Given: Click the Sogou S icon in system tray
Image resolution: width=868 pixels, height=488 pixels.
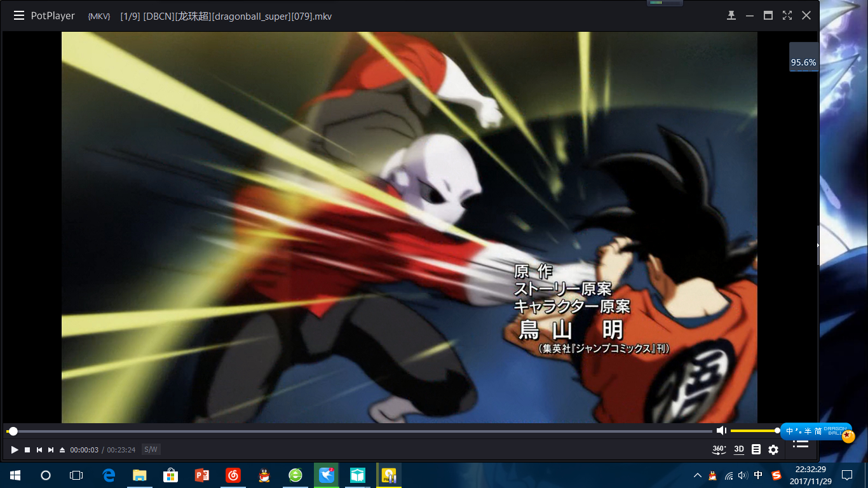Looking at the screenshot, I should click(776, 475).
